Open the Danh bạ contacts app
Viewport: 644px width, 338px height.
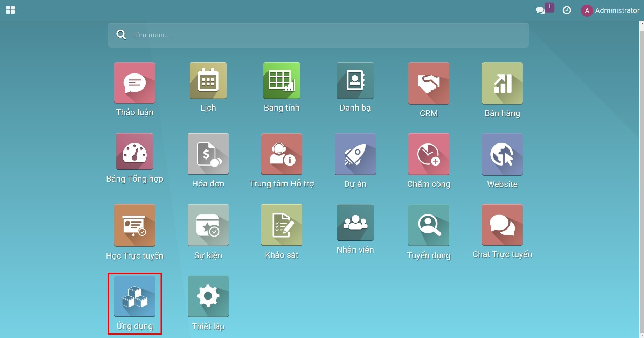355,81
